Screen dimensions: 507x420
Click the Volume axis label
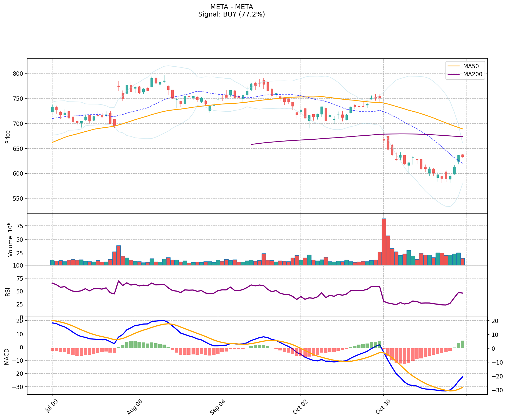coord(10,240)
